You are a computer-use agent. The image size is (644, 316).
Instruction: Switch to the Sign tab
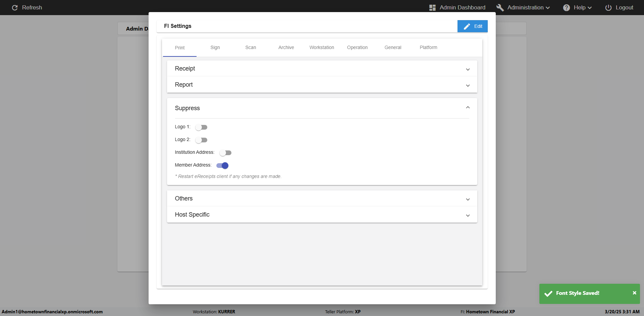point(215,48)
